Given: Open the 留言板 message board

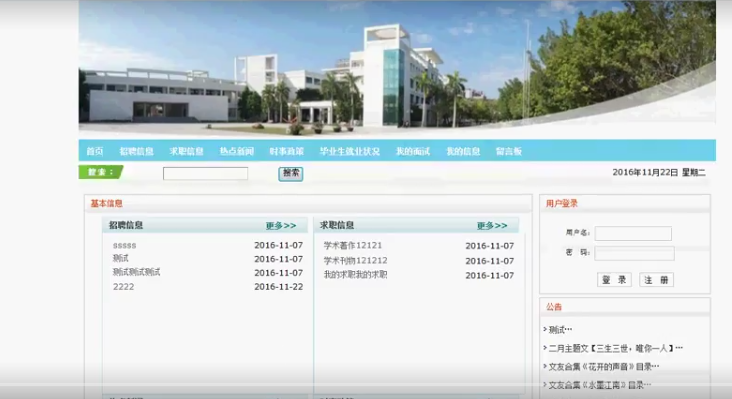Looking at the screenshot, I should pyautogui.click(x=509, y=151).
